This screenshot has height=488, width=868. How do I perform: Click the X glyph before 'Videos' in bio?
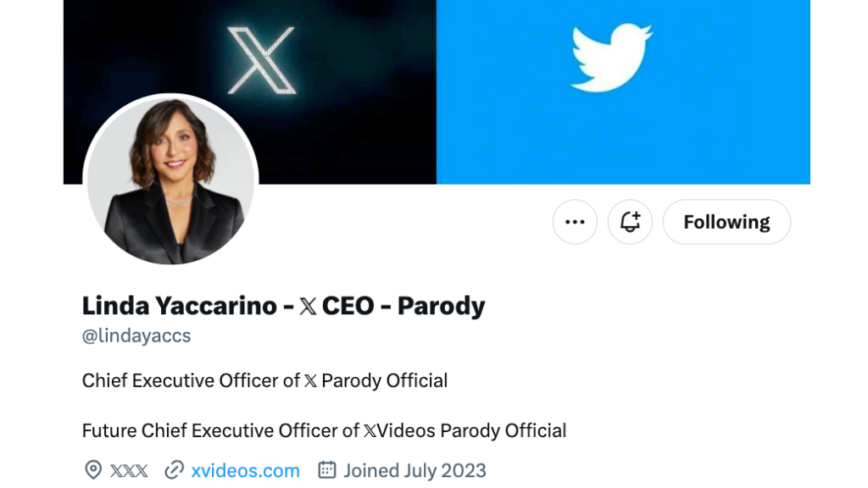[370, 430]
